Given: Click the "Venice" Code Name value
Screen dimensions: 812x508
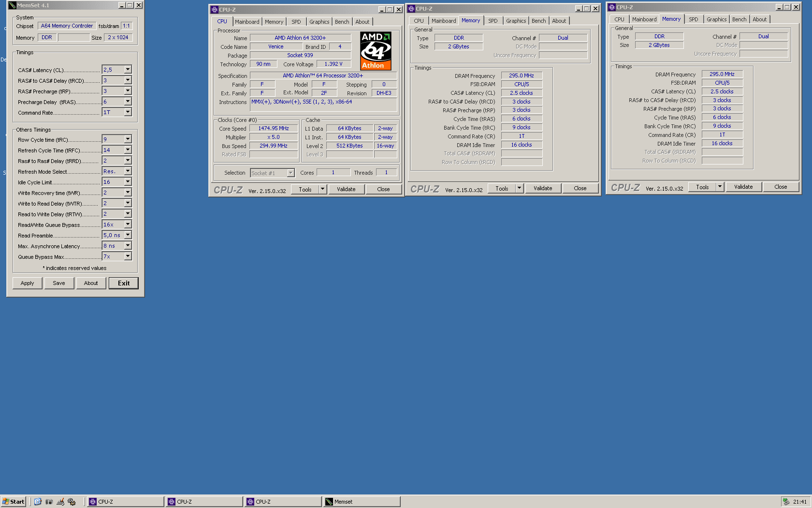Looking at the screenshot, I should point(276,47).
